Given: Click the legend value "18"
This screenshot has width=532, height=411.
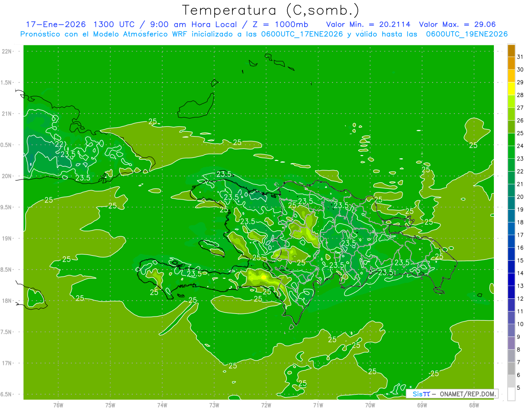Looking at the screenshot, I should (x=520, y=222).
